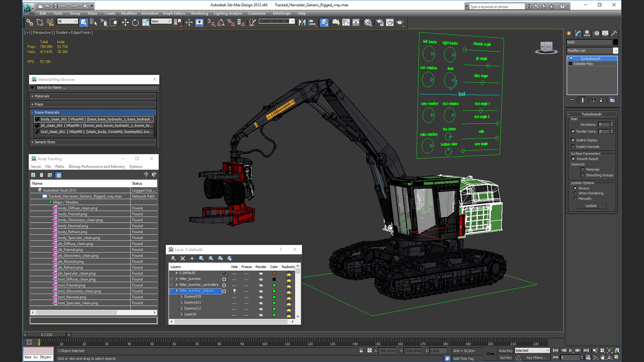Open Render Setup teapot icon
The width and height of the screenshot is (644, 362).
click(x=380, y=22)
